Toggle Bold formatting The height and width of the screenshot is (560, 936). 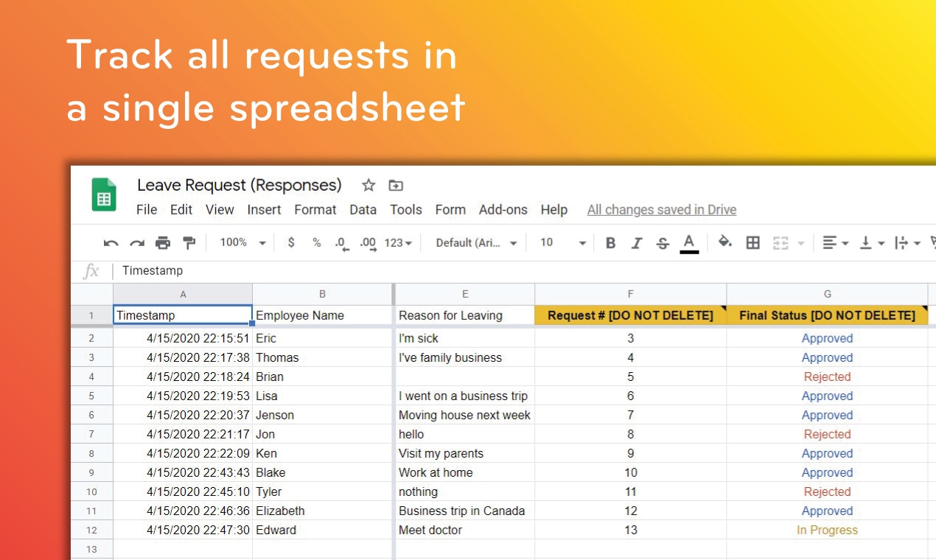610,243
